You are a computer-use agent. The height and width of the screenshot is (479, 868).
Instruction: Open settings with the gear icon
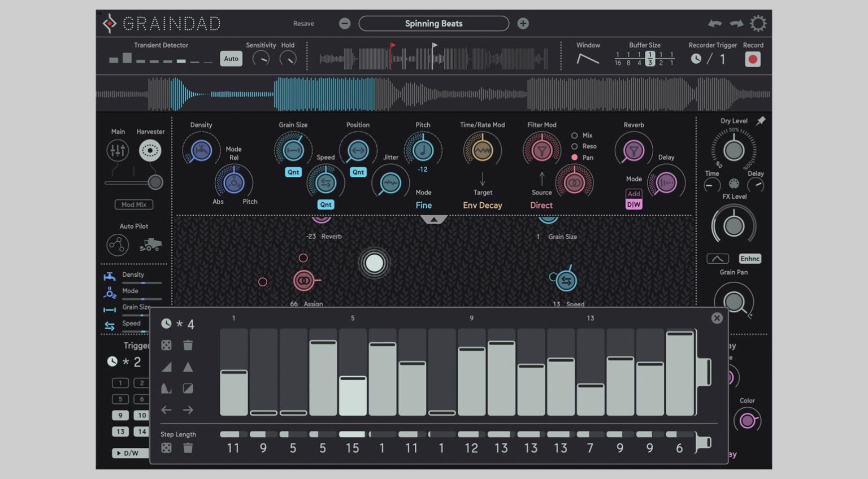pyautogui.click(x=758, y=24)
